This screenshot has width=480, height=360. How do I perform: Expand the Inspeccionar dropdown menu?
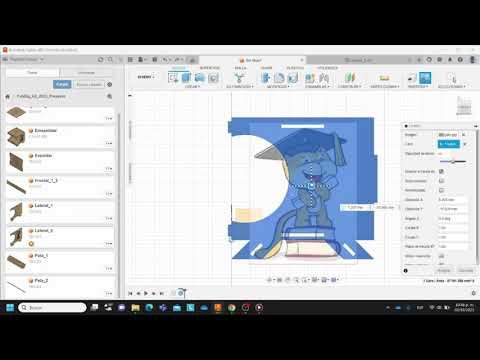click(x=384, y=87)
